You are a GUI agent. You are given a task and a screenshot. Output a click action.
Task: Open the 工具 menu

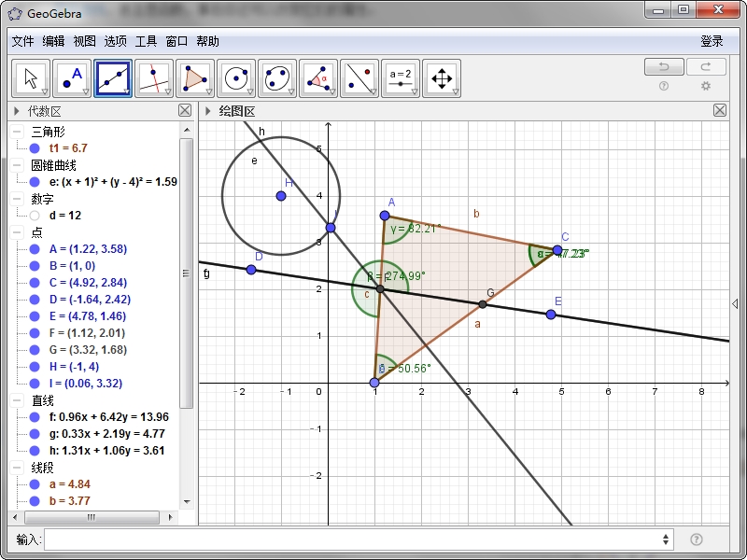point(146,41)
